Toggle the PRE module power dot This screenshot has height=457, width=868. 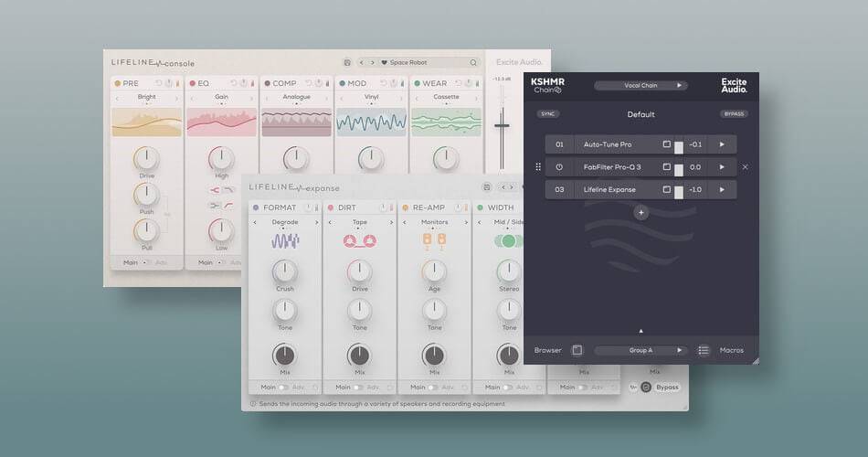117,83
